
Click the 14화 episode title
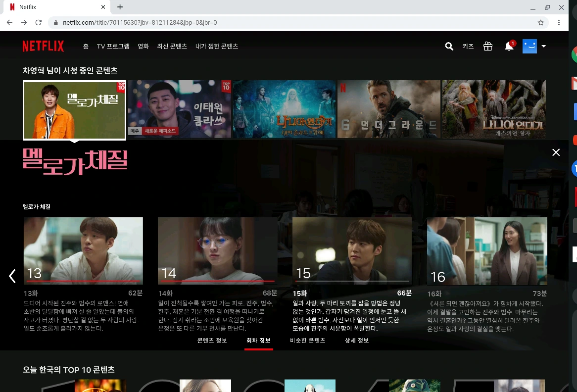click(165, 294)
